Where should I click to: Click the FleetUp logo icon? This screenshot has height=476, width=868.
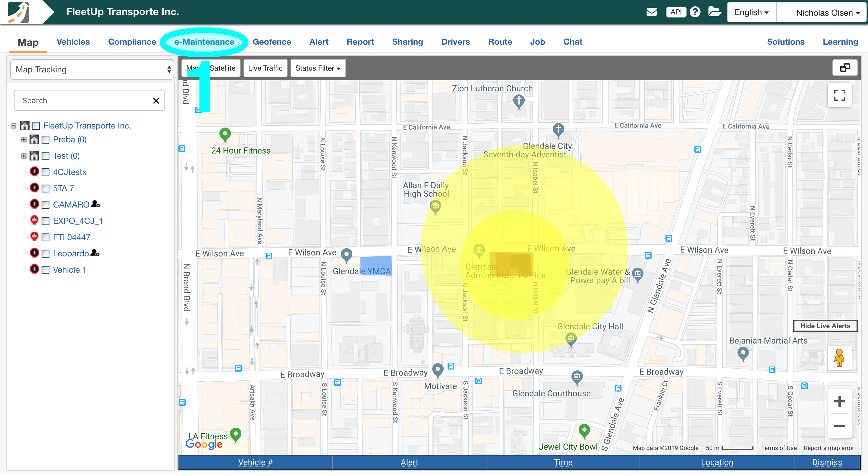(18, 12)
